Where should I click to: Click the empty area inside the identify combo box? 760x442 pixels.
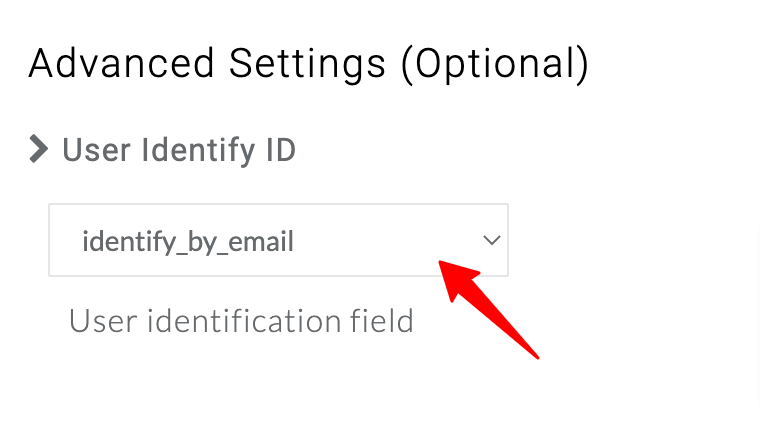tap(388, 240)
